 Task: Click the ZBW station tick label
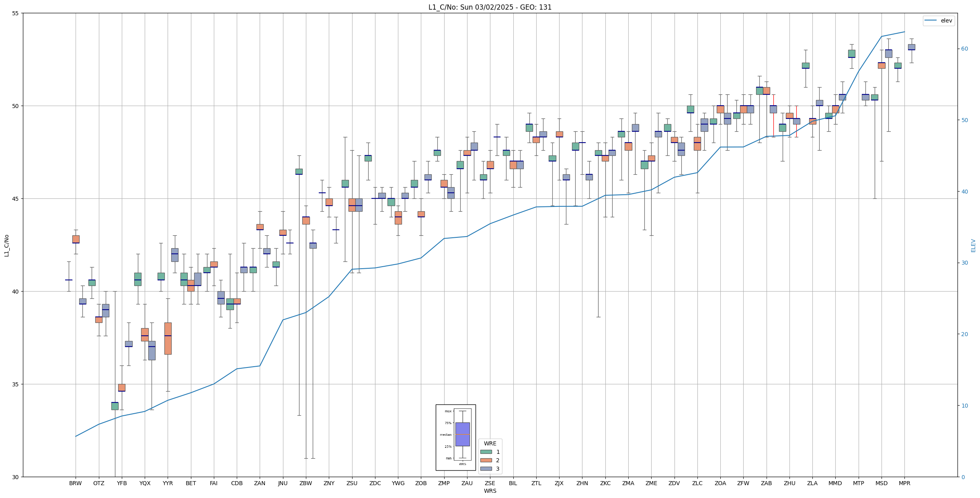pos(305,483)
